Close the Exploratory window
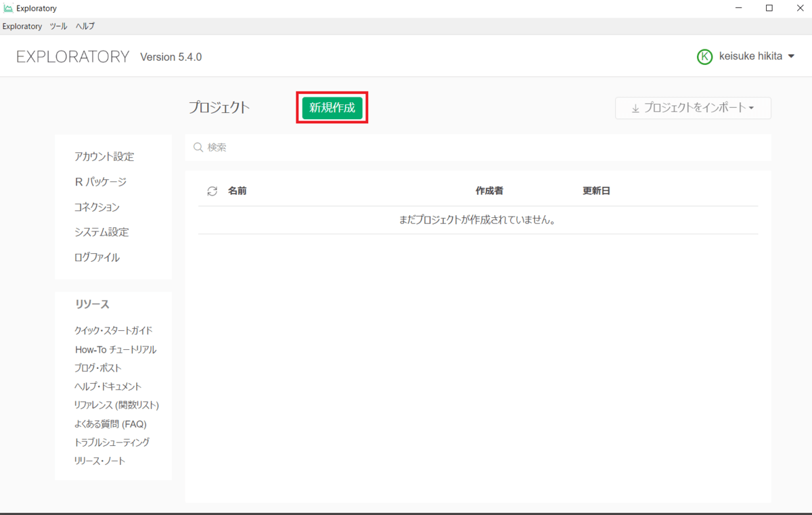The width and height of the screenshot is (812, 515). click(x=800, y=8)
